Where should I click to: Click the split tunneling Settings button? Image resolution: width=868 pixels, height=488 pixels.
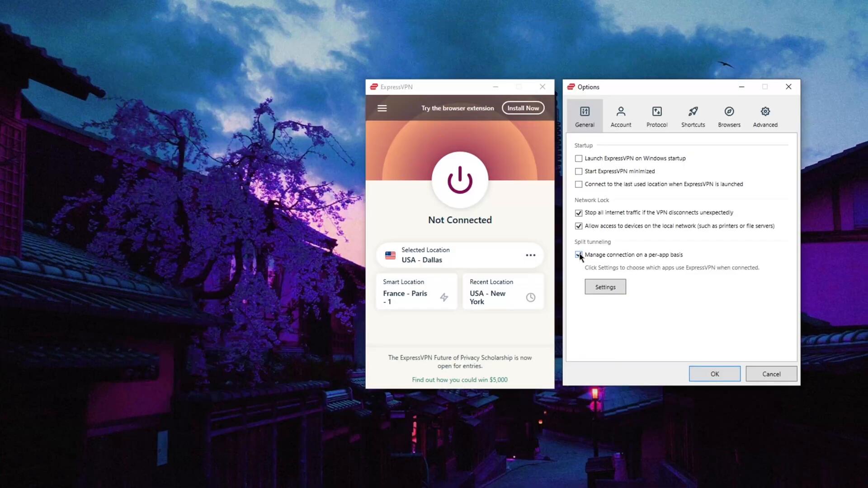[605, 287]
